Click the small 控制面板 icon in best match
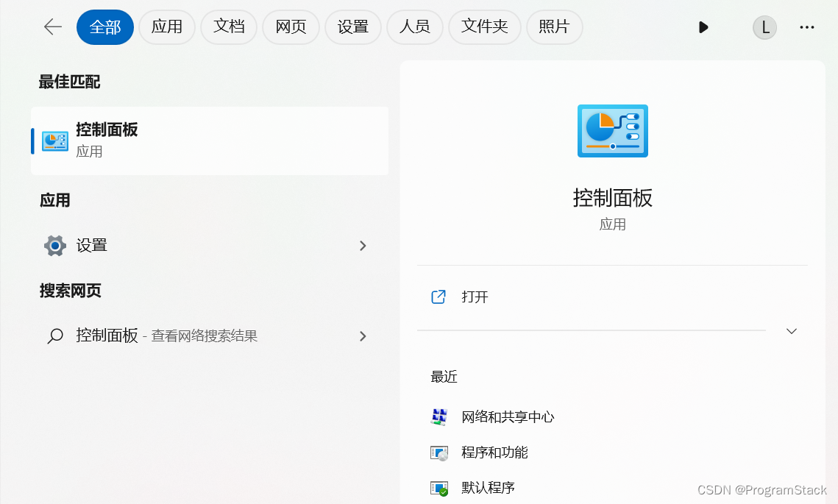838x504 pixels. pyautogui.click(x=55, y=141)
